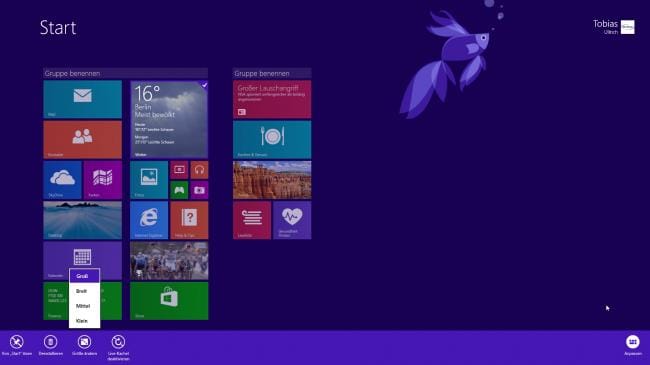Open the small Camera tile

click(199, 190)
